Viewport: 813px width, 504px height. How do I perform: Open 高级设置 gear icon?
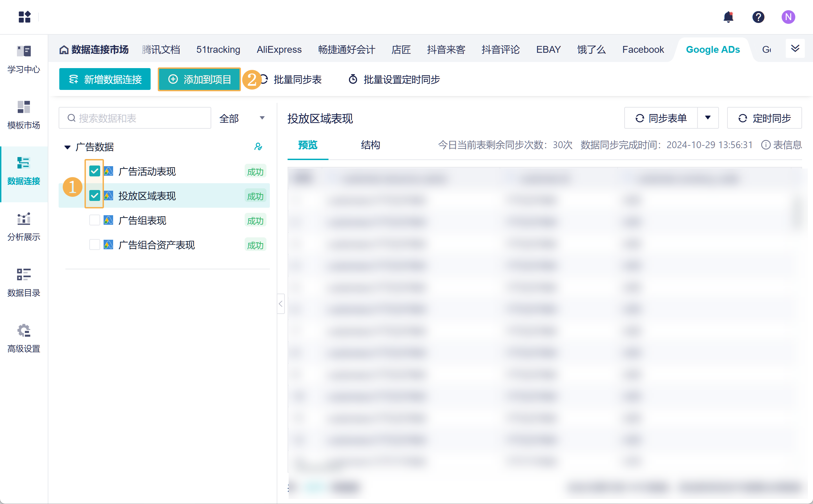(x=24, y=331)
